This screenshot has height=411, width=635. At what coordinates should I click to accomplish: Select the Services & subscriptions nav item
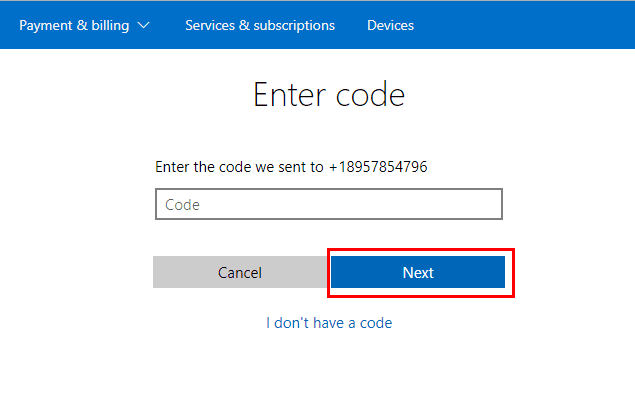pyautogui.click(x=260, y=26)
